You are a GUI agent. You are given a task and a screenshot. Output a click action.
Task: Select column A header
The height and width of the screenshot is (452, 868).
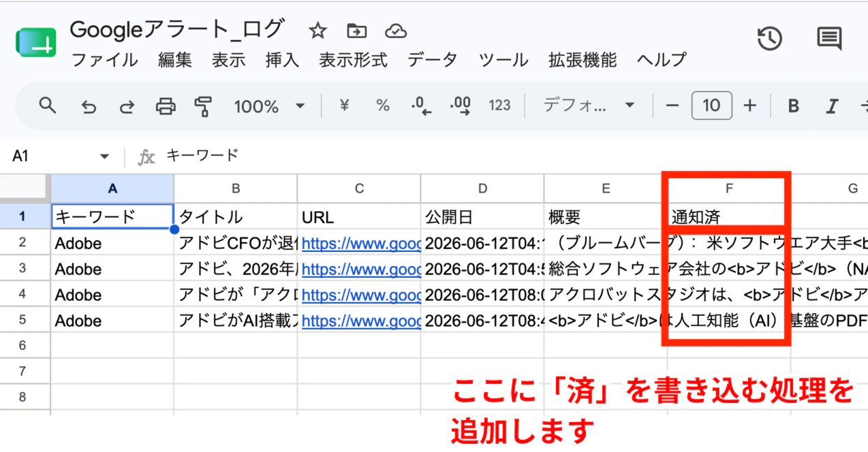pyautogui.click(x=112, y=189)
